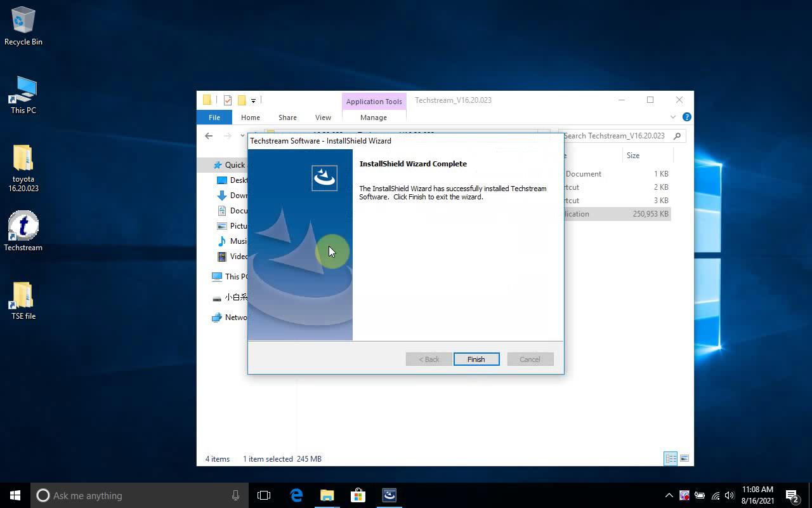The height and width of the screenshot is (508, 812).
Task: Click the Cortana Ask me anything box
Action: (x=138, y=495)
